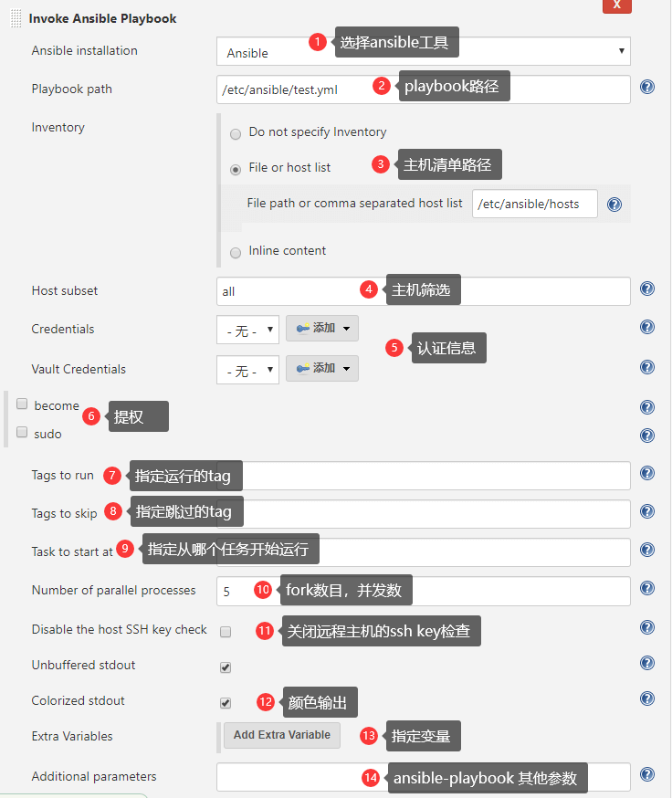Click help icon beside Playbook path
The width and height of the screenshot is (672, 798).
pos(647,88)
